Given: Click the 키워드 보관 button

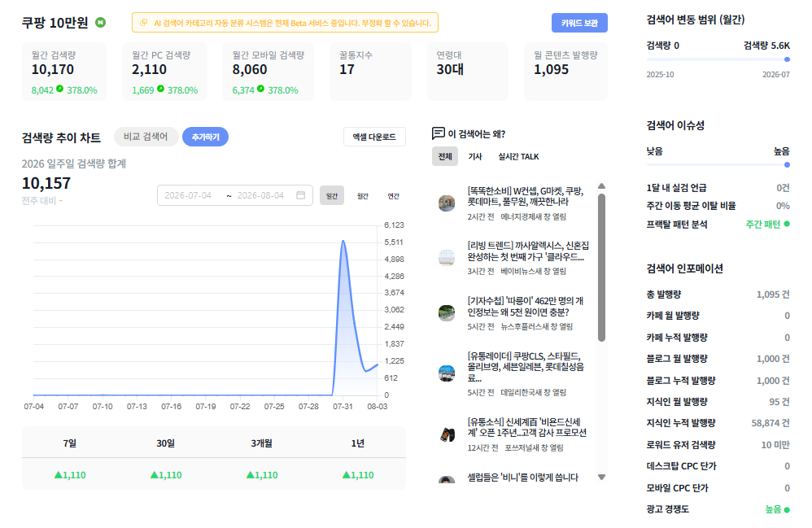Looking at the screenshot, I should click(x=579, y=23).
